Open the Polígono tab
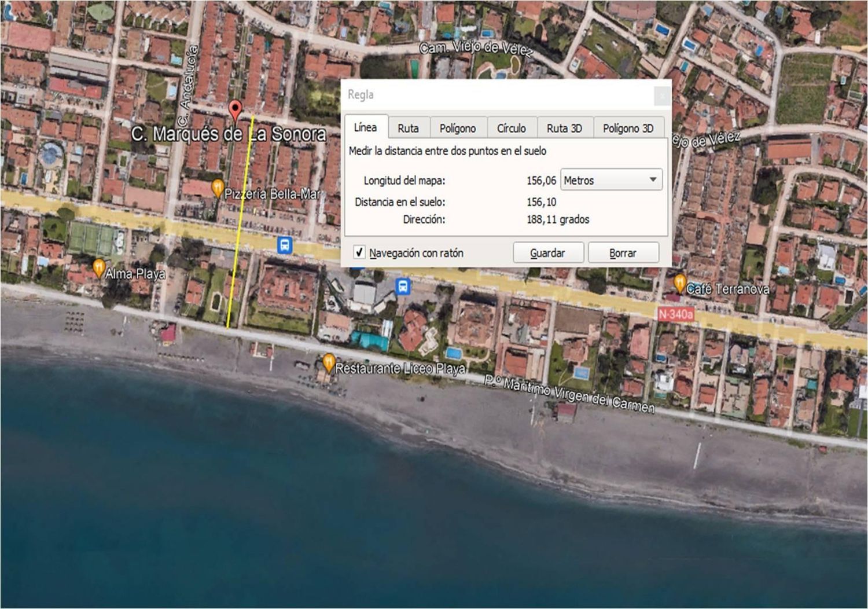 click(457, 129)
